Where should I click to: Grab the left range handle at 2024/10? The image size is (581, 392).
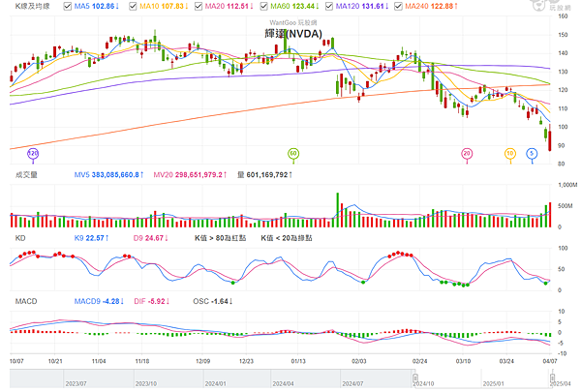415,378
